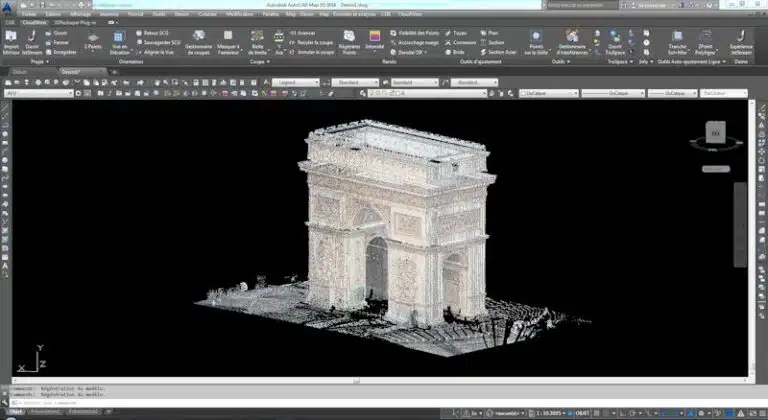The width and height of the screenshot is (768, 420).
Task: Toggle Densité Off option
Action: [406, 50]
